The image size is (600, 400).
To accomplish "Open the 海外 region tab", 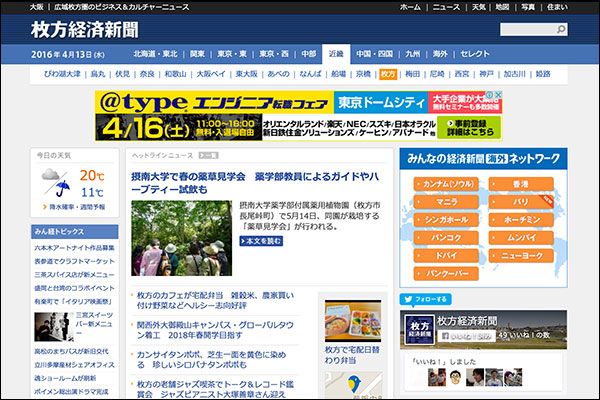I will [441, 53].
